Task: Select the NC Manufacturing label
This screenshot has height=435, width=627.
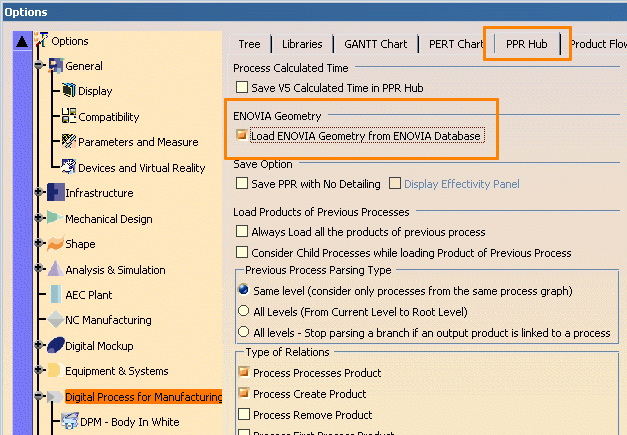Action: coord(108,320)
